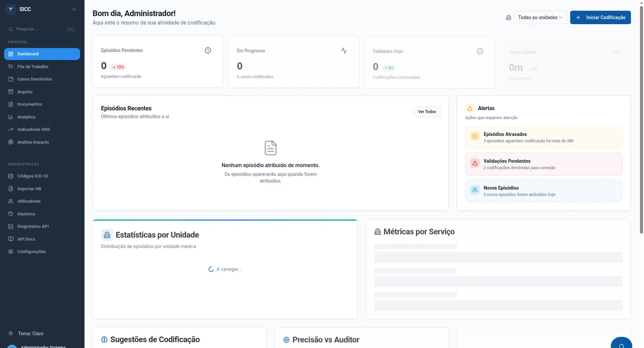The image size is (644, 348).
Task: Open Indicadores SNS in the sidebar
Action: (x=42, y=129)
